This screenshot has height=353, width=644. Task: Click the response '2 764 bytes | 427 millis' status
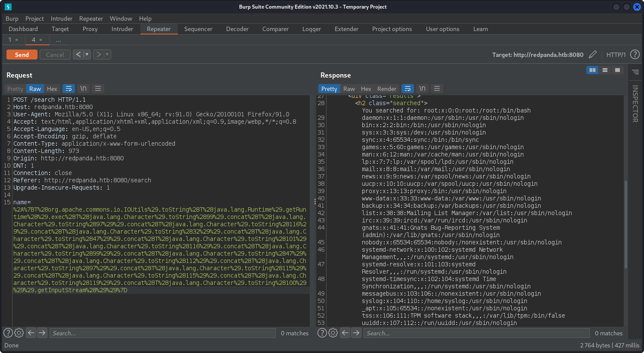(610, 345)
